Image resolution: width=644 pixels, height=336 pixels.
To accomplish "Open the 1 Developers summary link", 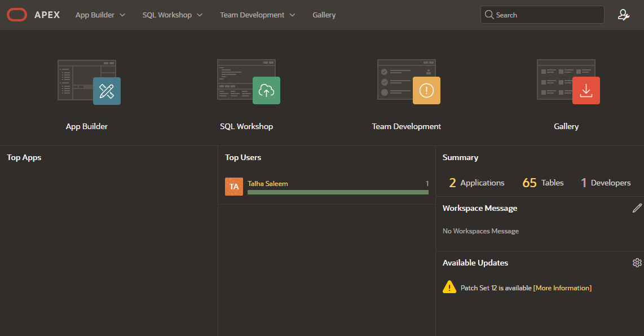I will coord(606,183).
